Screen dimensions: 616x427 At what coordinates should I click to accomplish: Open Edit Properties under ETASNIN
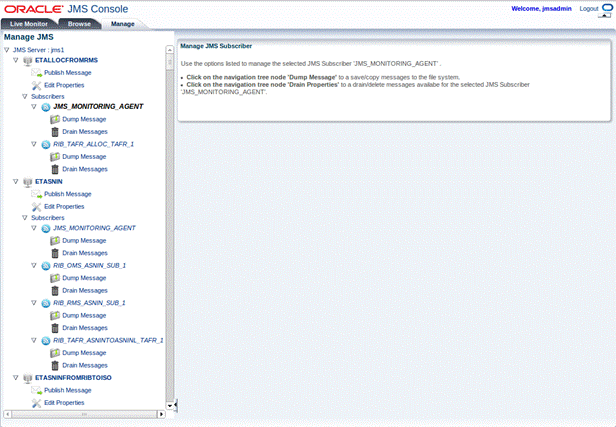64,207
